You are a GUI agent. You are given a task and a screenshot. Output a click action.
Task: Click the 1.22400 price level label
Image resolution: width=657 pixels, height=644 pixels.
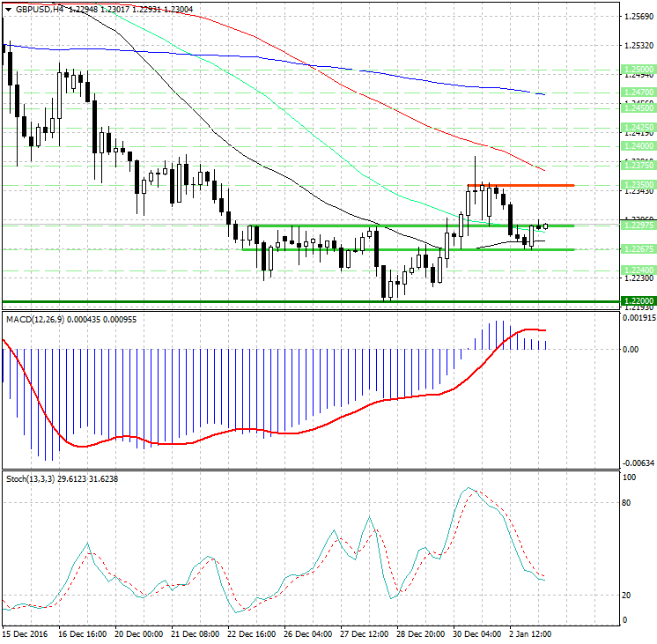[637, 269]
